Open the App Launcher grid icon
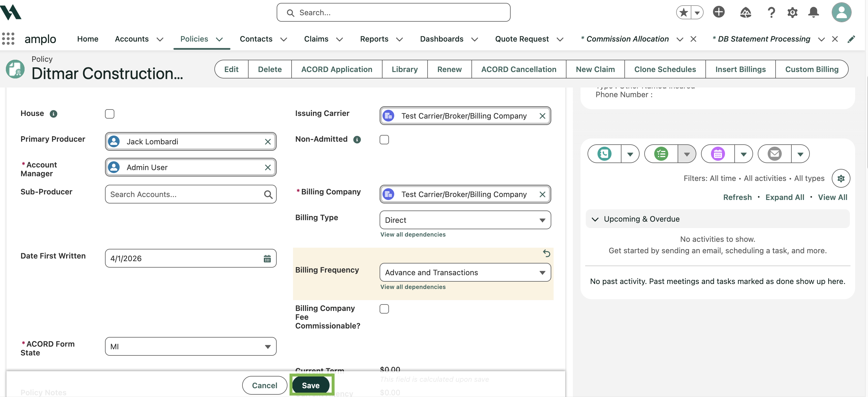The image size is (868, 397). [8, 39]
